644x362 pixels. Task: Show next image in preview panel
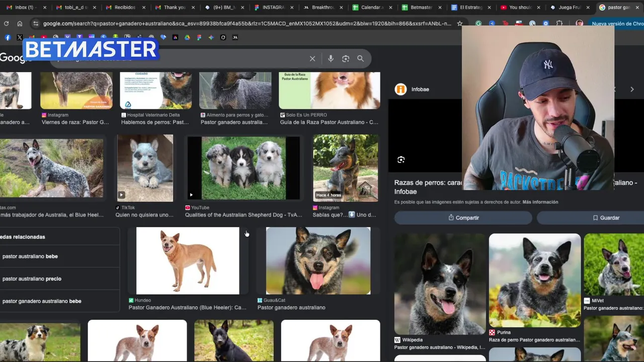point(632,89)
